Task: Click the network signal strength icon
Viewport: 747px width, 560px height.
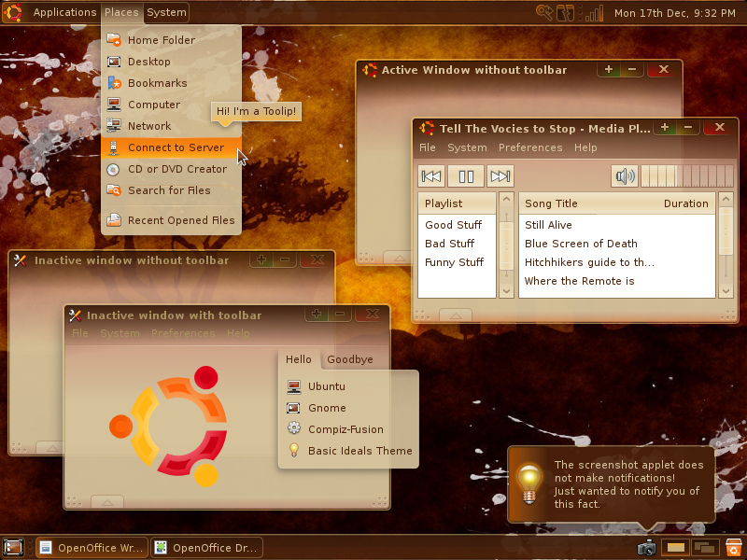Action: (593, 13)
